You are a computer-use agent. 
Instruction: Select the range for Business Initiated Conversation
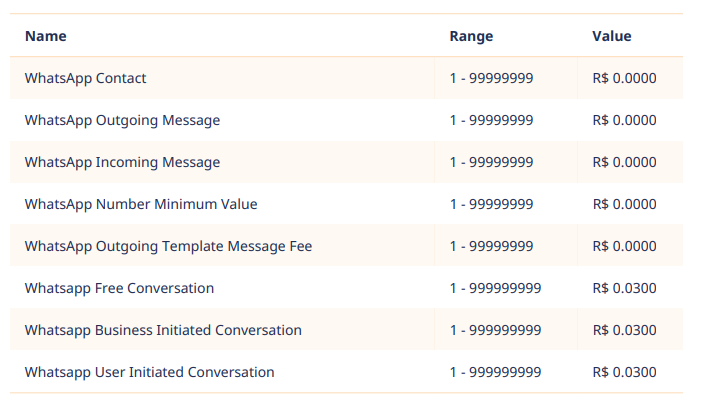coord(495,330)
